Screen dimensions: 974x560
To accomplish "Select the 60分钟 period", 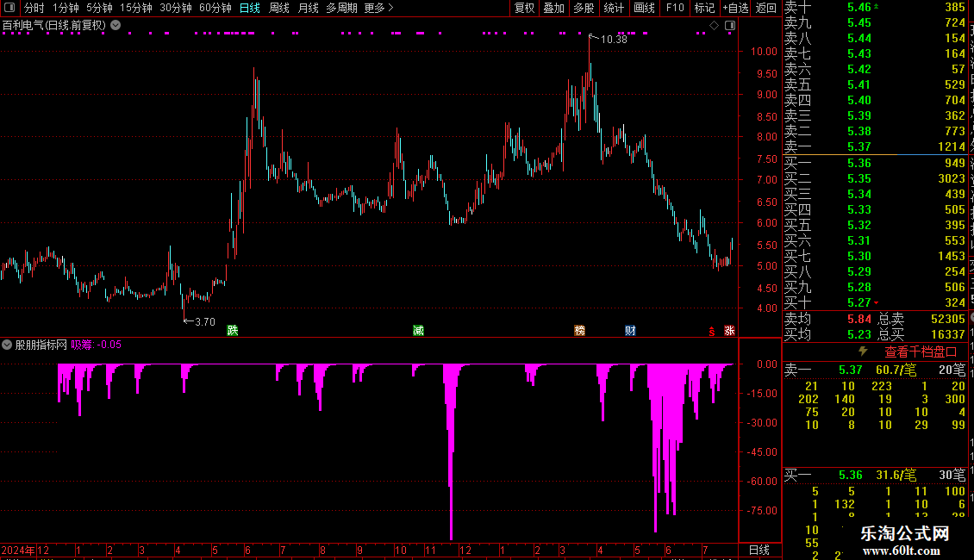I will pos(215,8).
